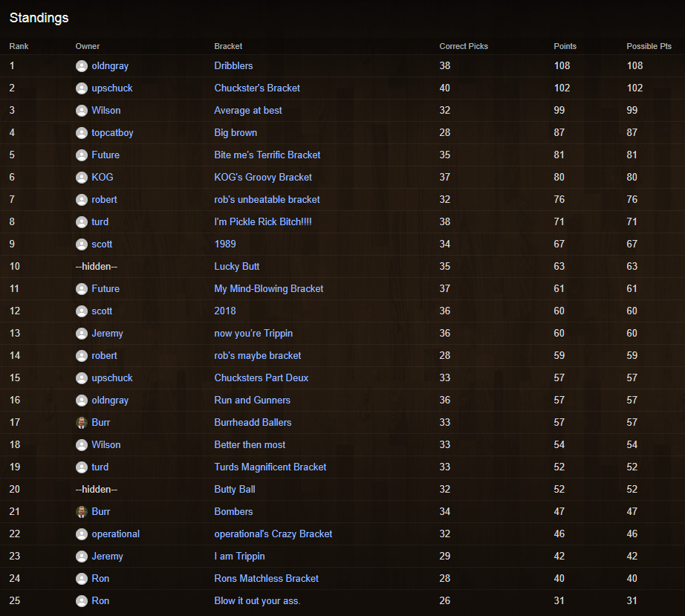Click Burr's photo avatar in Bombers row

(82, 511)
